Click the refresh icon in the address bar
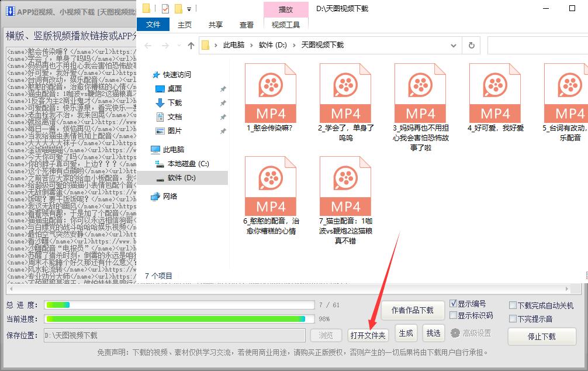Screen dimensions: 588x371 pyautogui.click(x=471, y=45)
